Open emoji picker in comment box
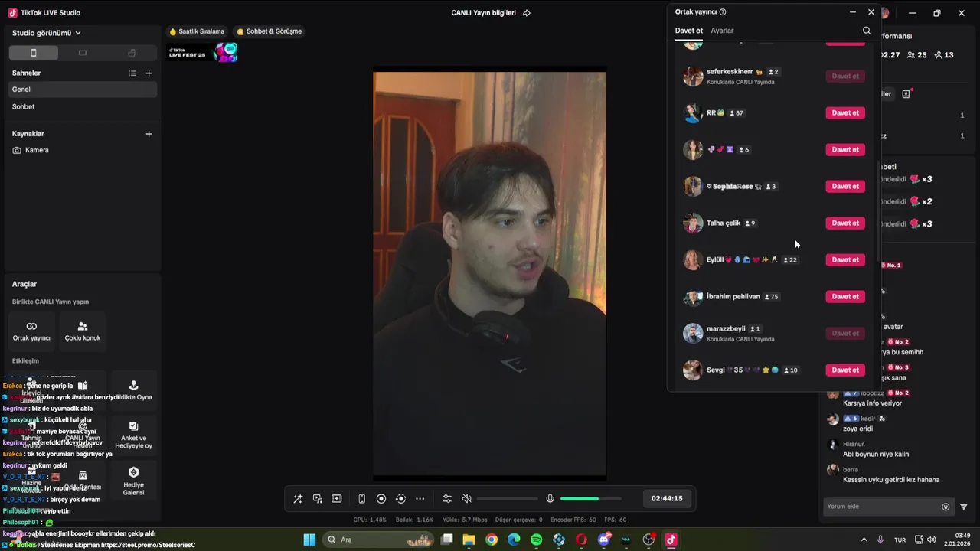Image resolution: width=980 pixels, height=551 pixels. (x=946, y=507)
